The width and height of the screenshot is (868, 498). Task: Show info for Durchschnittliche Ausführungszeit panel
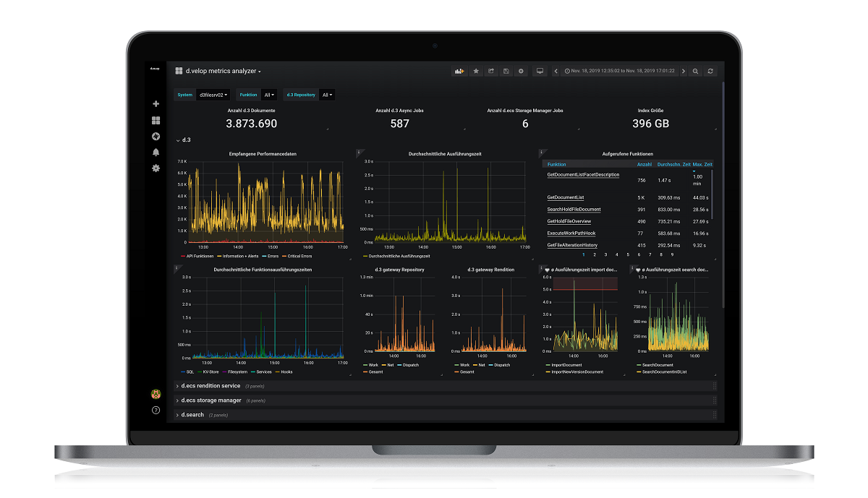[359, 152]
